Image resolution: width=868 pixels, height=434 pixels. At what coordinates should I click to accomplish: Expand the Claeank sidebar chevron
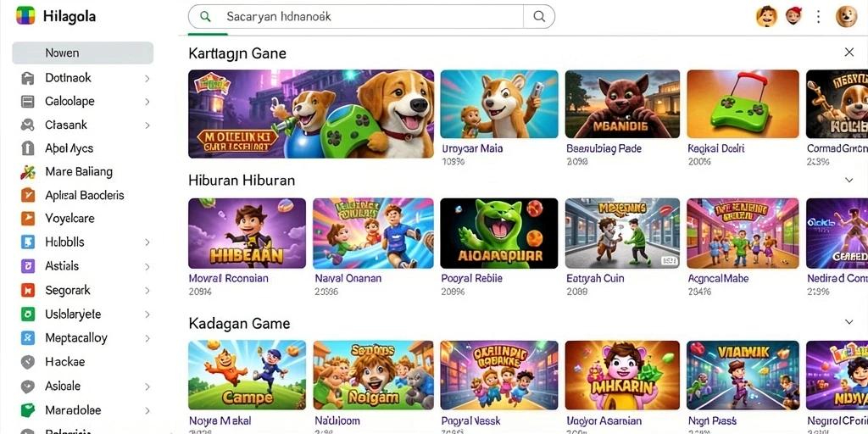click(147, 125)
